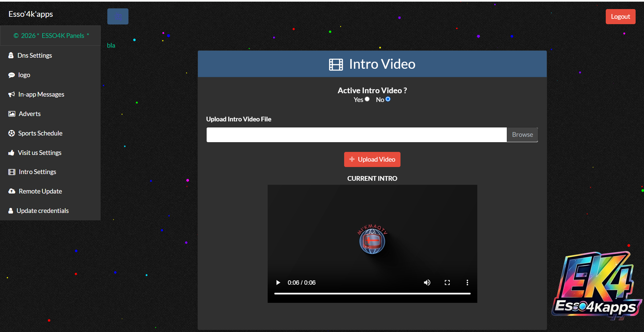Viewport: 644px width, 332px height.
Task: Click the Esso4Kapps logo image
Action: point(597,285)
